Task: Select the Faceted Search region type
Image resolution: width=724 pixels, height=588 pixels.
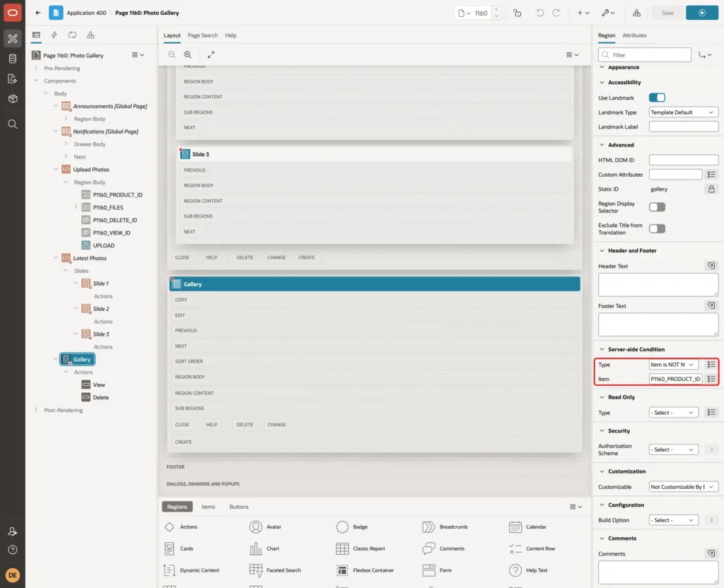Action: point(275,570)
